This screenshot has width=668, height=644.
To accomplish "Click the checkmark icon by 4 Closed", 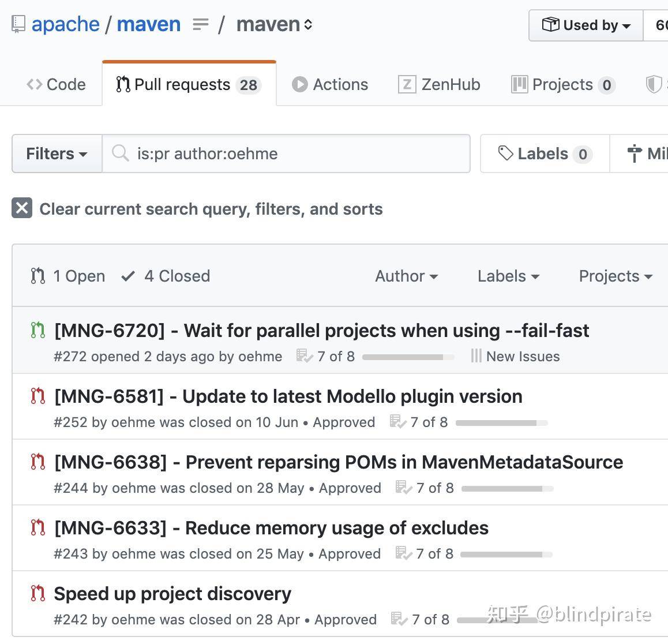I will click(x=128, y=276).
